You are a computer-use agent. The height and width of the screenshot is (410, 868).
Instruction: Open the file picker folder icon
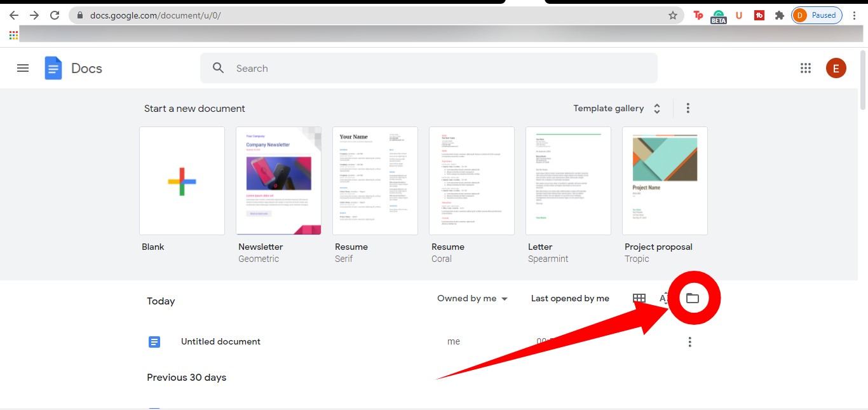[x=693, y=298]
